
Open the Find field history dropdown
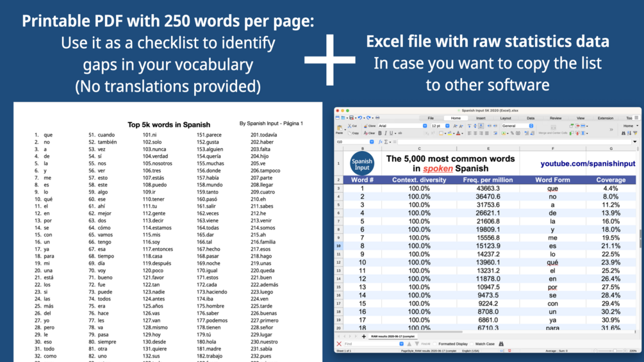tap(401, 344)
